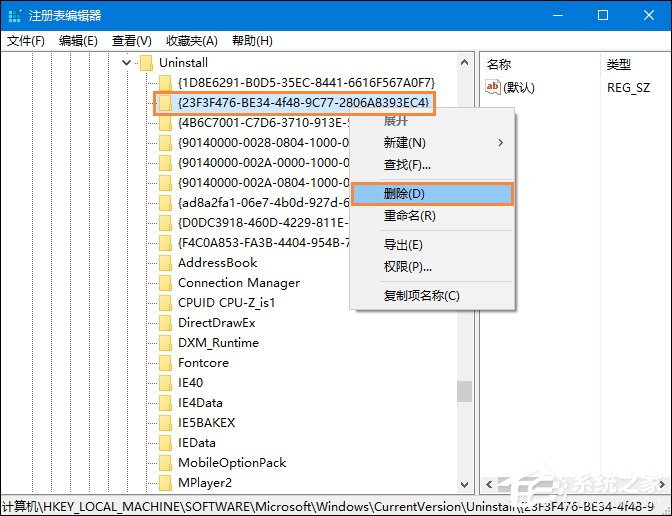This screenshot has width=672, height=516.
Task: Open the 查看(V) menu
Action: 132,41
